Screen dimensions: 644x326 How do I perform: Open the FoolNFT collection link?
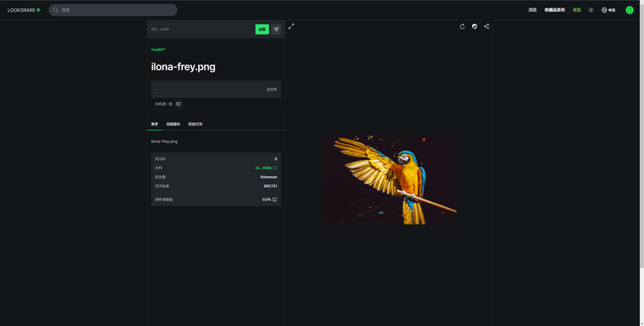point(158,49)
